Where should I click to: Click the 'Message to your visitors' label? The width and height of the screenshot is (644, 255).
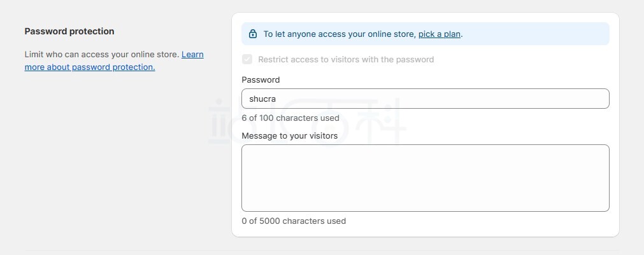click(x=290, y=135)
